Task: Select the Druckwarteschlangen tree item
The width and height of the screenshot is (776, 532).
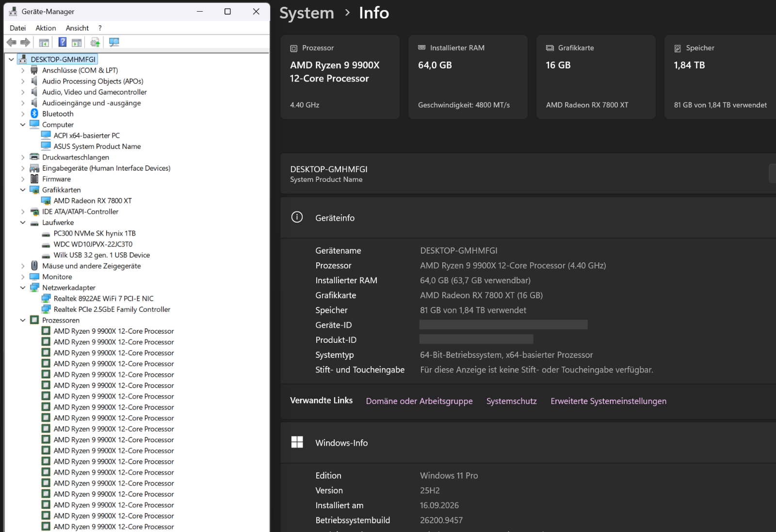Action: point(76,157)
